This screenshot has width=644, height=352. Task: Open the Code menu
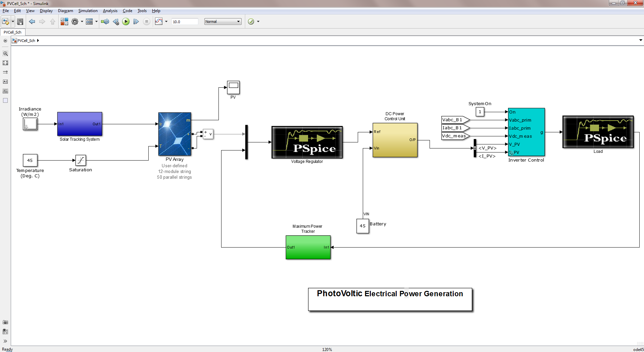coord(128,11)
